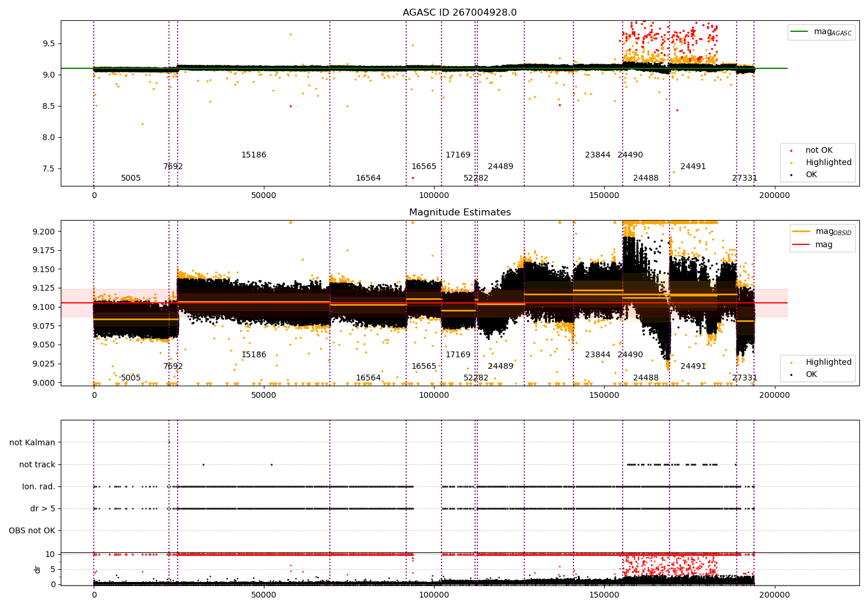Click the orange mag OBSID legend entry

822,232
